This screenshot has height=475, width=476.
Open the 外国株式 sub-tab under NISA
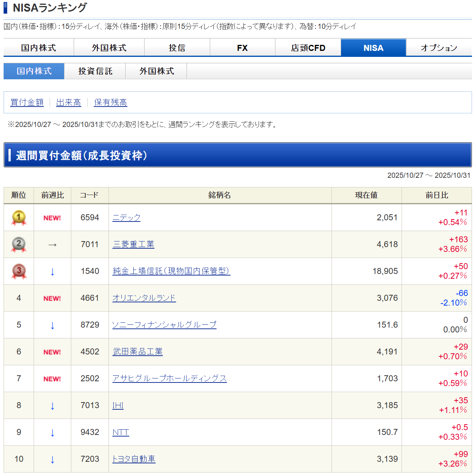[157, 71]
